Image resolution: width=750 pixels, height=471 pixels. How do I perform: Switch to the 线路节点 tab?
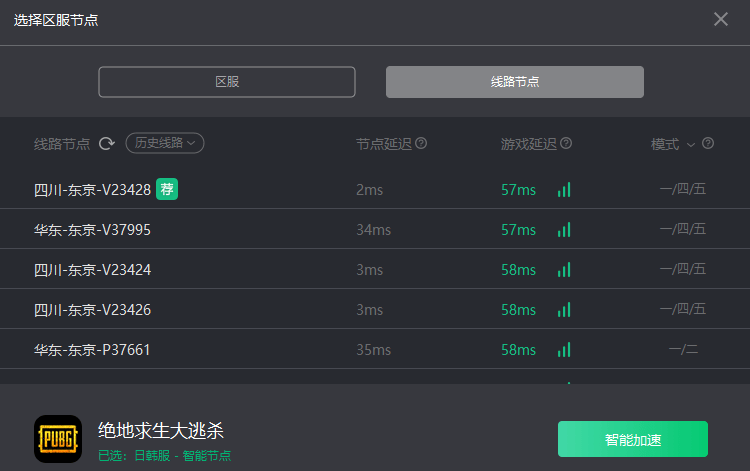click(515, 82)
